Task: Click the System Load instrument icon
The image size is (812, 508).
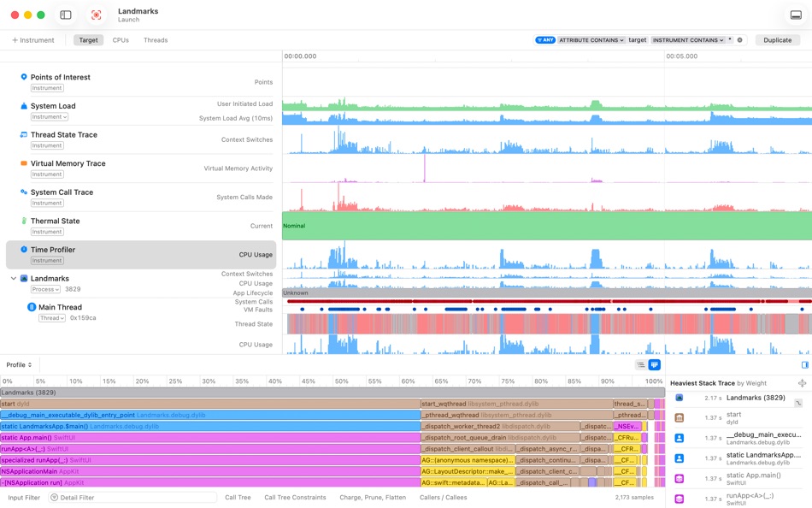Action: pos(24,106)
